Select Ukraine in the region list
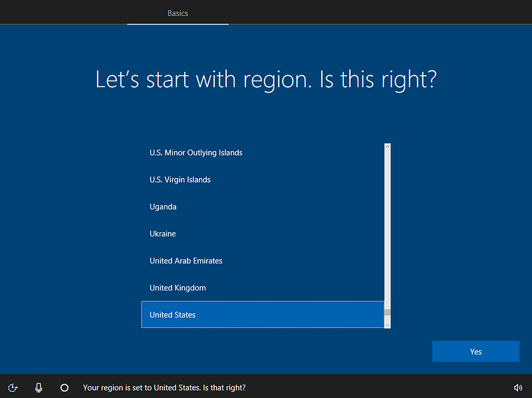Viewport: 532px width, 398px height. (263, 234)
